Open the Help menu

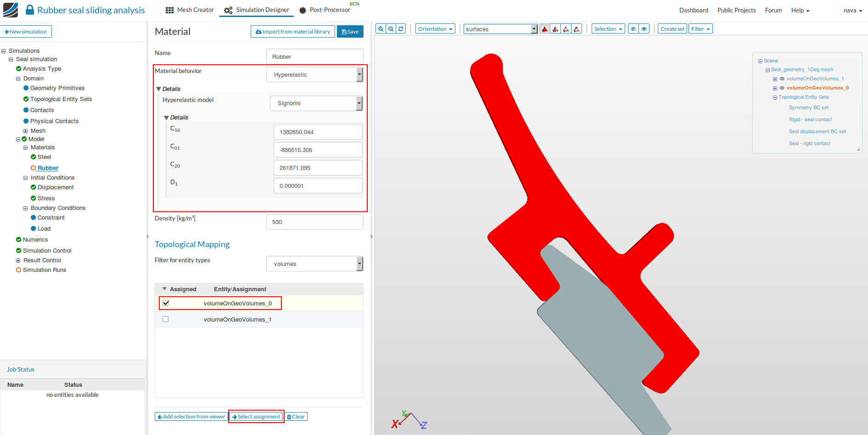pos(800,10)
